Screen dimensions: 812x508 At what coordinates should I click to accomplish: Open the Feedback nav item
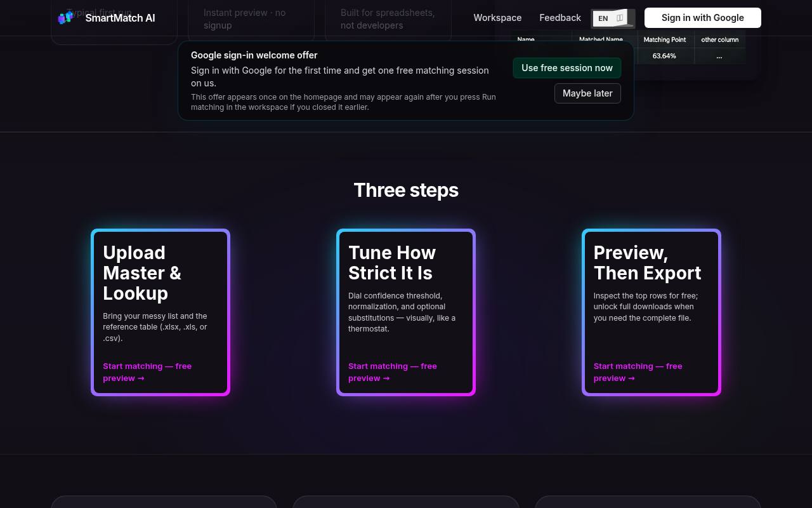pyautogui.click(x=560, y=18)
